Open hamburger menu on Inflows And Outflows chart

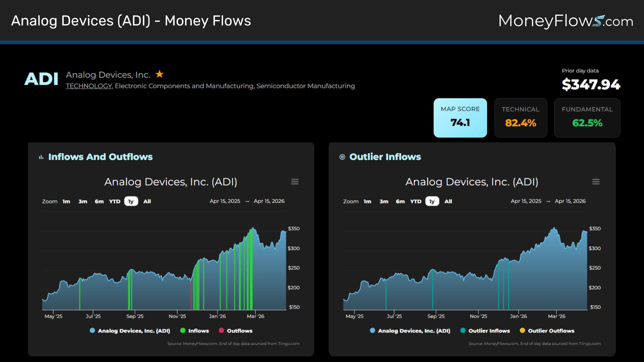(x=294, y=182)
